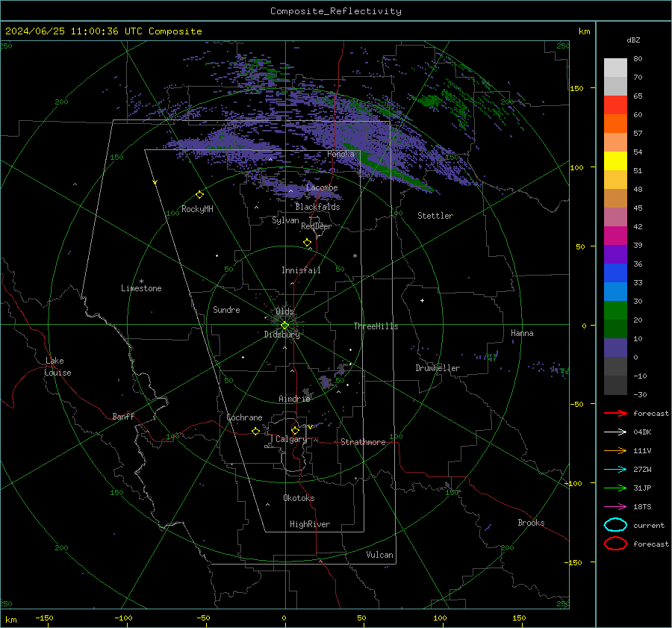Screen dimensions: 672x628
Task: Choose the magenta 18TS arrow legend icon
Action: pyautogui.click(x=615, y=507)
